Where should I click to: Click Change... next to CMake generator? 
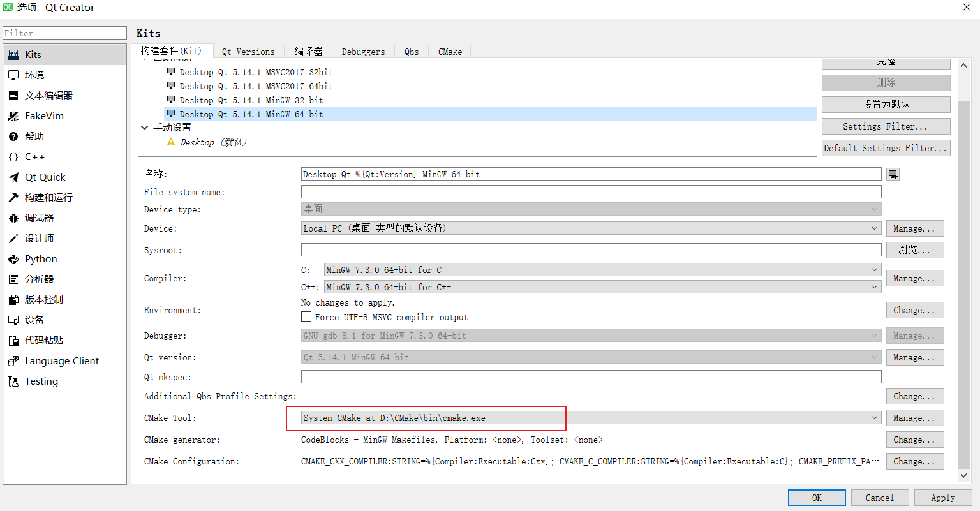[x=915, y=440]
